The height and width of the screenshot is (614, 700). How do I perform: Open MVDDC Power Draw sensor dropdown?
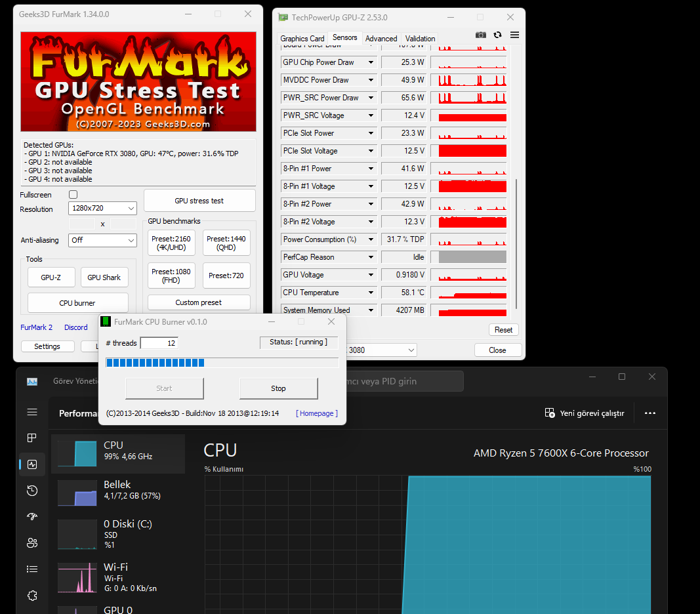[x=371, y=80]
